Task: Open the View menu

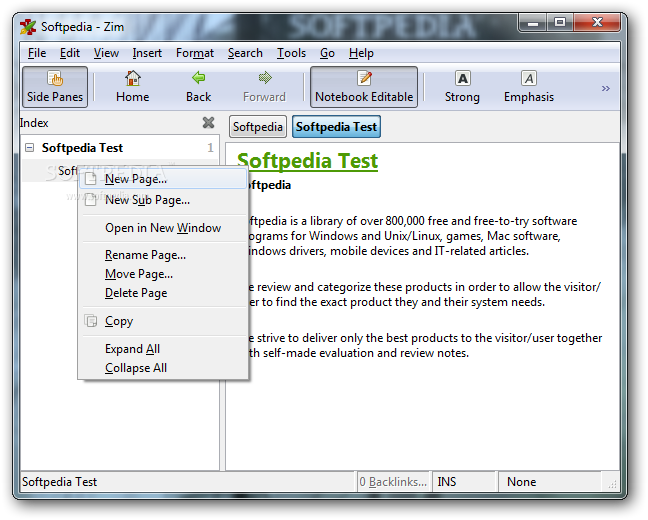Action: (106, 53)
